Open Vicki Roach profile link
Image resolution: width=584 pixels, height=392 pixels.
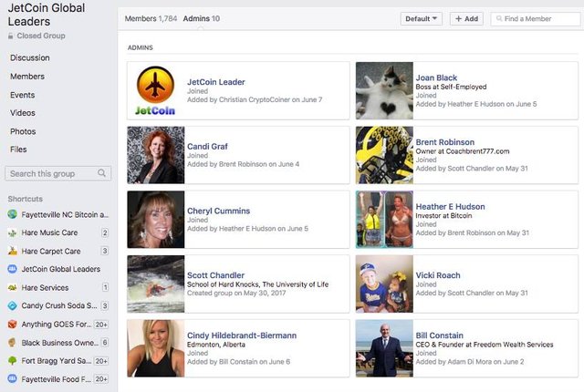438,275
